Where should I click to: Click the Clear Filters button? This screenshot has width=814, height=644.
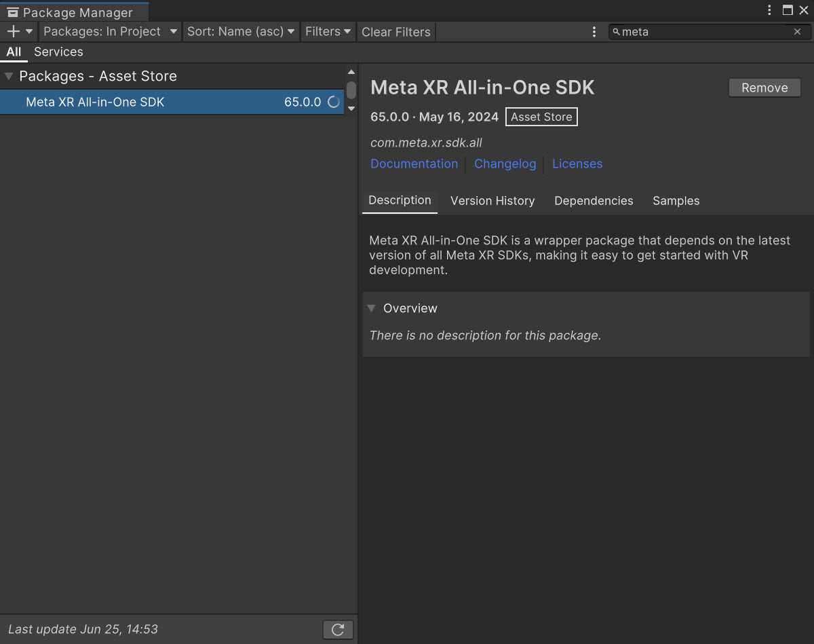pos(396,32)
